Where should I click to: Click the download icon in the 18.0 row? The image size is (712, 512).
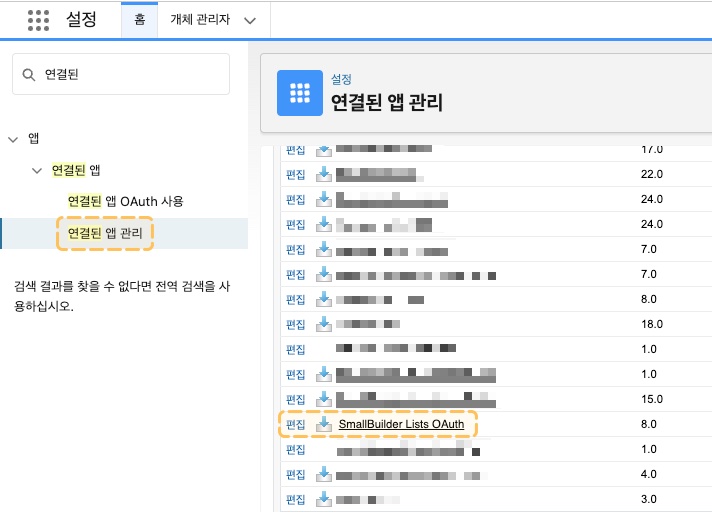point(324,324)
